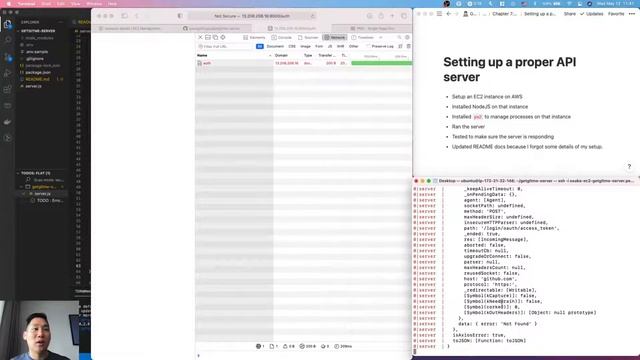Image resolution: width=640 pixels, height=360 pixels.
Task: Enable the All resource type filter
Action: (260, 47)
